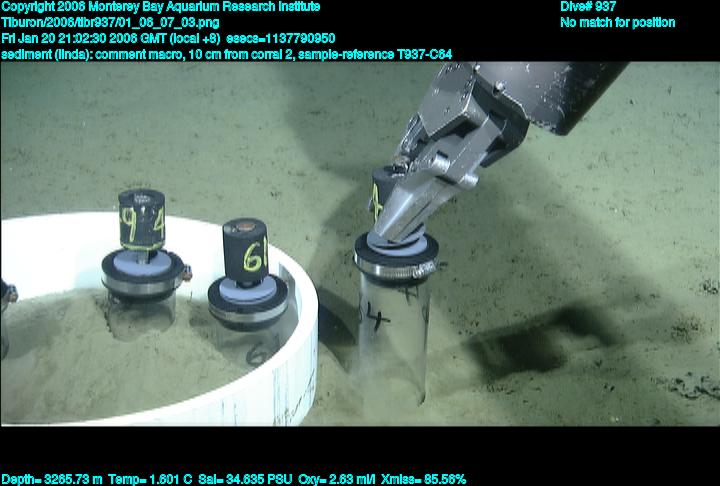Select the file path Tiburon/2006/tibr937/01_06_07_03.png

click(x=110, y=23)
